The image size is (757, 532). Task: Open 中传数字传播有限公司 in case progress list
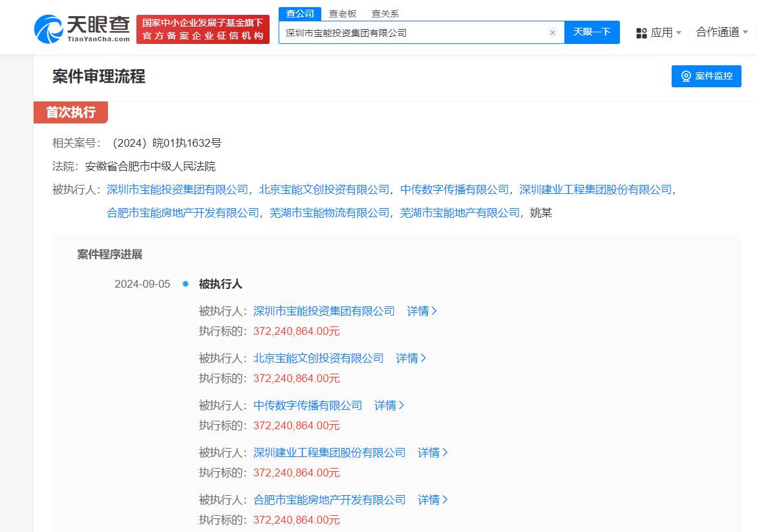click(x=308, y=406)
